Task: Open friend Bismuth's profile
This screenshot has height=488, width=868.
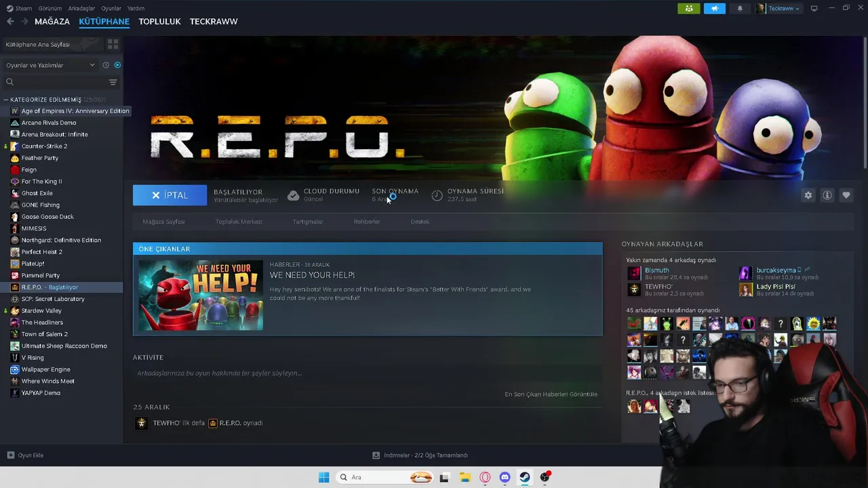Action: click(656, 270)
